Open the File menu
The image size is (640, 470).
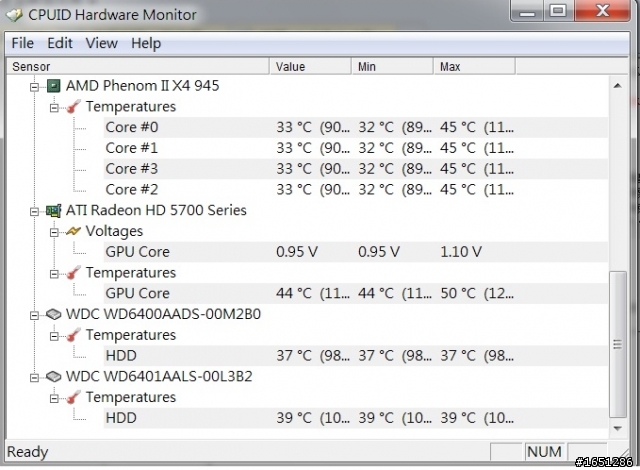(22, 43)
